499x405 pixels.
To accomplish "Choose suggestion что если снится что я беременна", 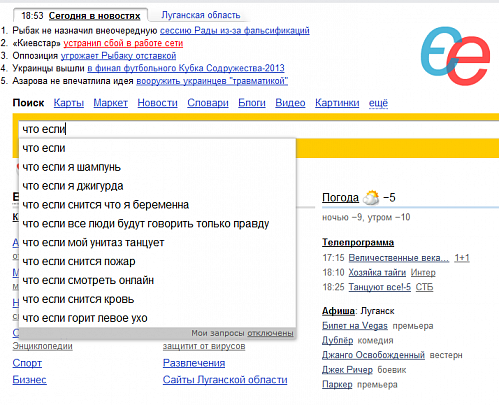I will click(x=157, y=205).
